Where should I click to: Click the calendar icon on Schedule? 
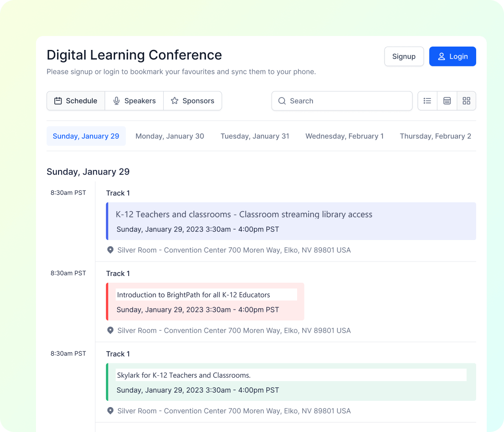[58, 101]
